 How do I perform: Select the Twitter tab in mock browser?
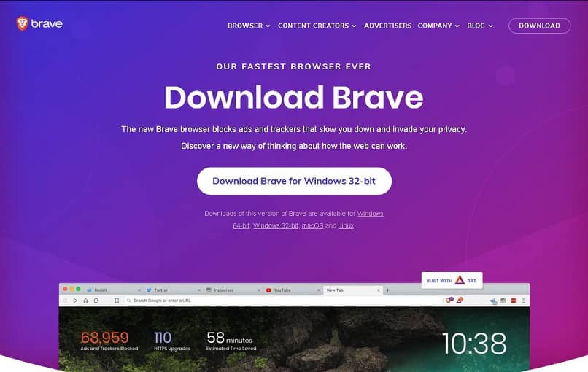[172, 290]
